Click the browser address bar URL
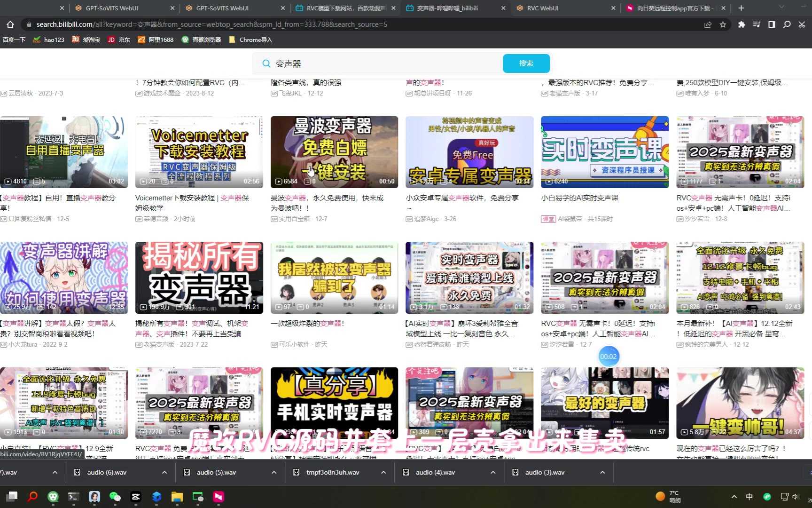 (x=212, y=24)
